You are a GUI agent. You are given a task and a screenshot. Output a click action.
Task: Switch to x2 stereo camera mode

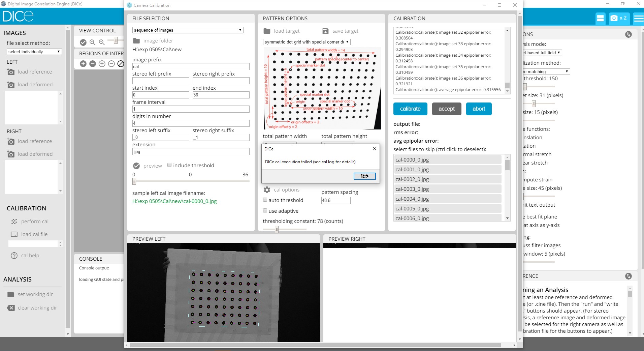(619, 18)
